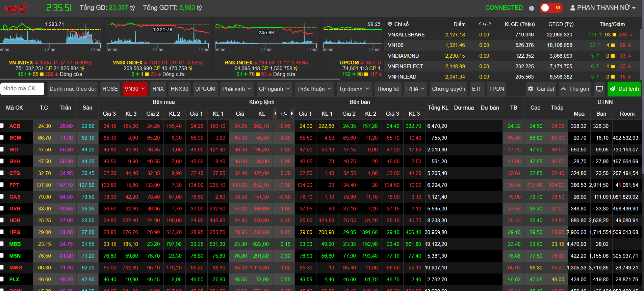
Task: Open the HNX-INDEX mini chart
Action: tap(266, 36)
